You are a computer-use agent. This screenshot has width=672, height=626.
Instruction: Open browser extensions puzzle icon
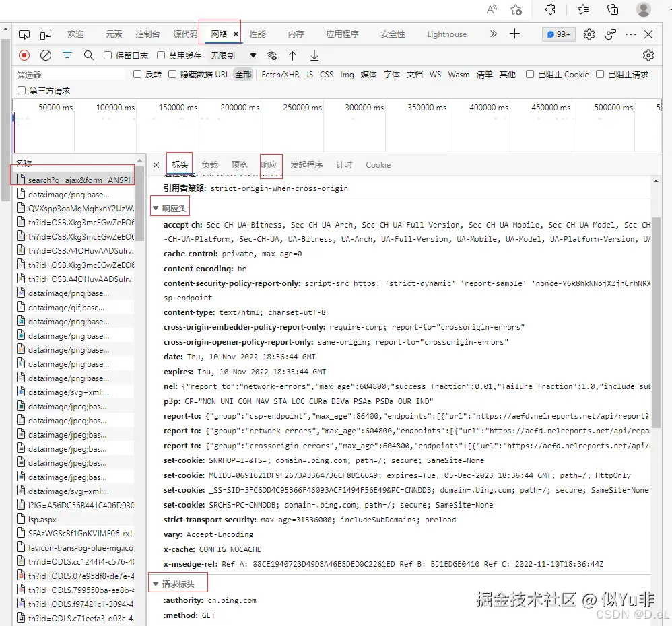click(551, 9)
